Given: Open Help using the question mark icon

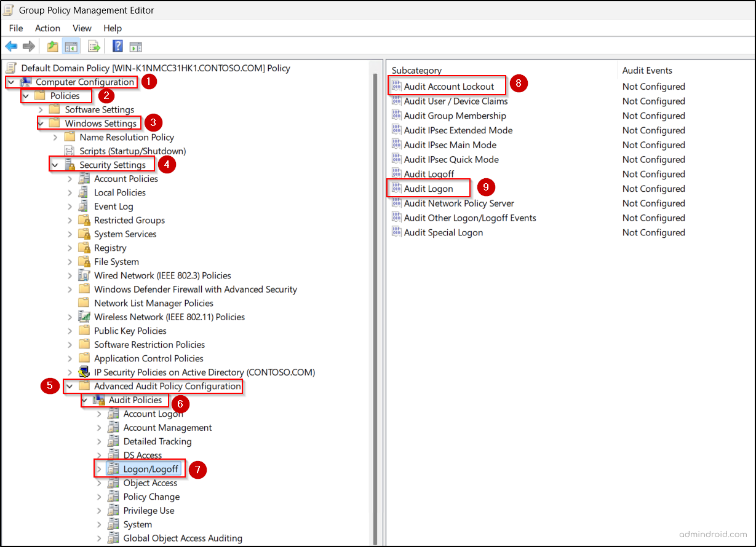Looking at the screenshot, I should (117, 46).
